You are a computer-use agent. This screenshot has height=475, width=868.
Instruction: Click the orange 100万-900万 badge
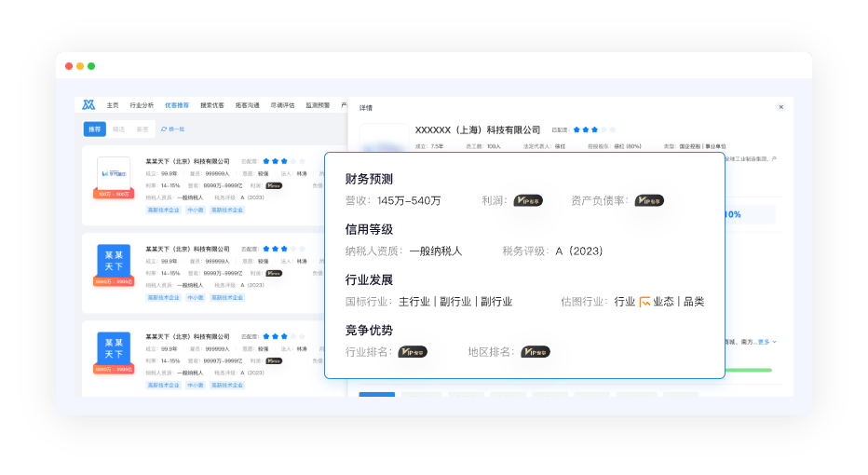pos(114,194)
